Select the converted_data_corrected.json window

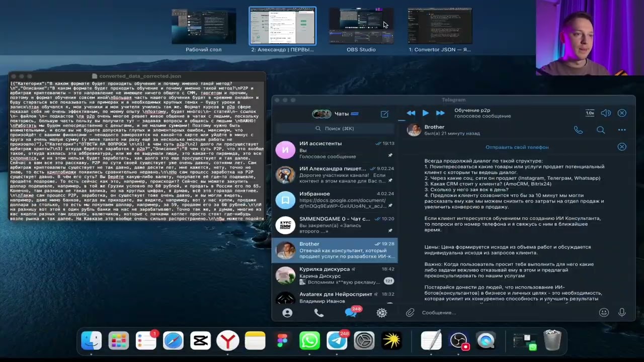137,147
